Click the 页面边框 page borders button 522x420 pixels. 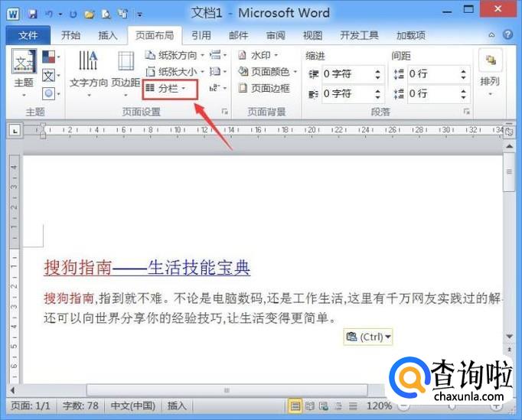click(x=264, y=88)
